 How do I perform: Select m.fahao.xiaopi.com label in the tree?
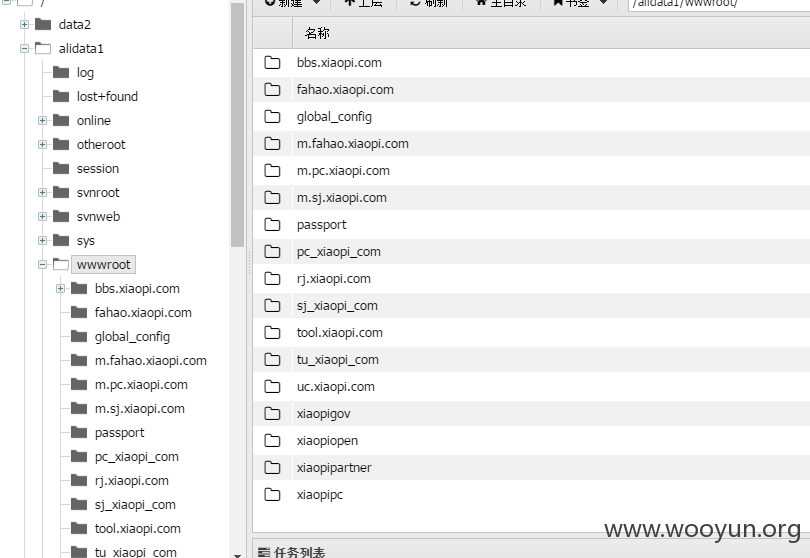click(x=150, y=361)
